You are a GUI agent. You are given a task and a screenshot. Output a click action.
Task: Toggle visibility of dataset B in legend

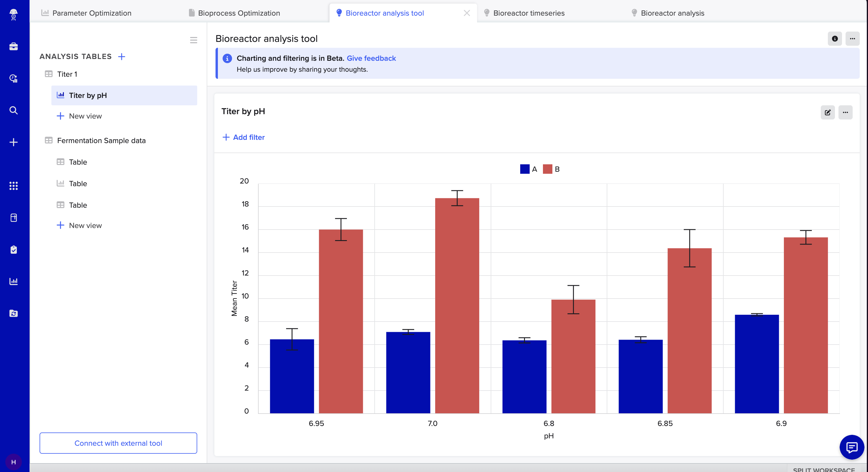(552, 169)
